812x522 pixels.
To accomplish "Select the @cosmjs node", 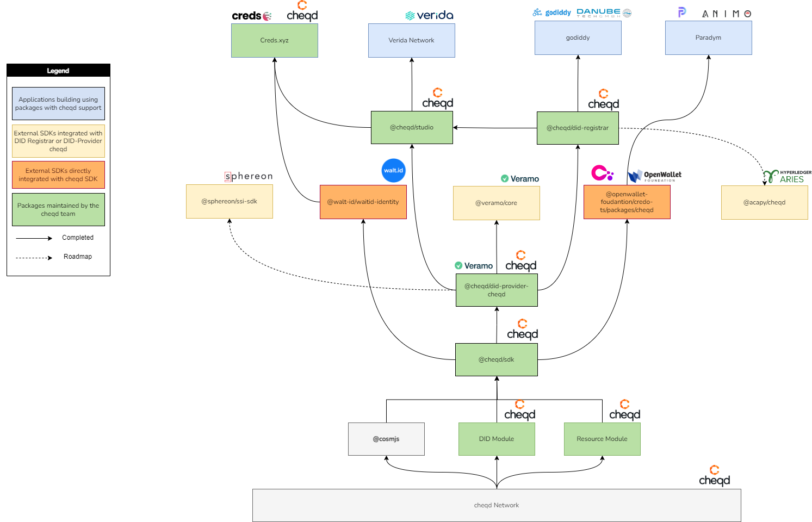I will 386,439.
